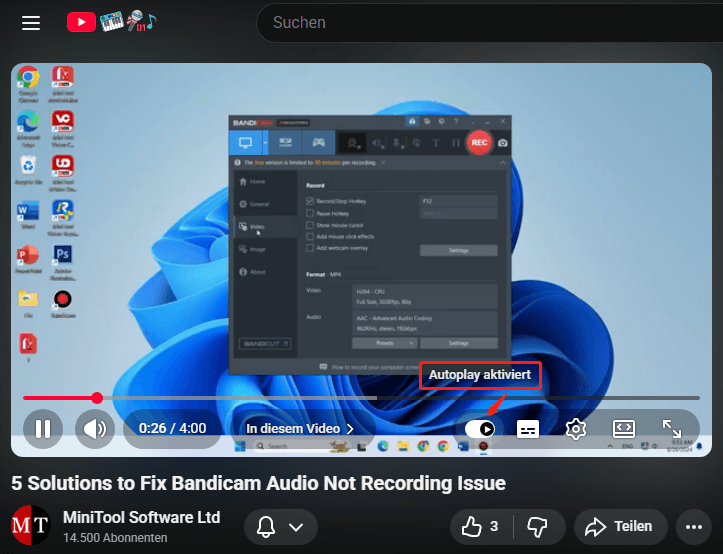Click Settings button beside Presets
The width and height of the screenshot is (723, 554).
click(x=458, y=343)
